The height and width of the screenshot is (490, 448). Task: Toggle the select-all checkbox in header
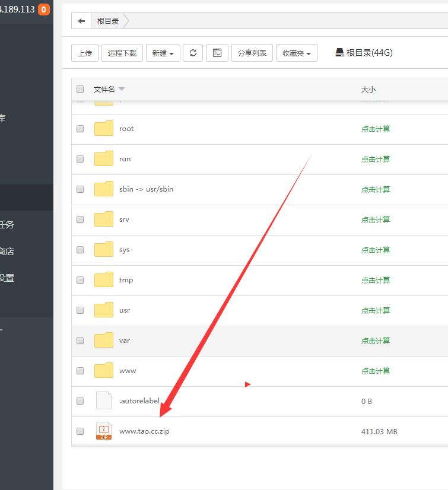click(80, 89)
